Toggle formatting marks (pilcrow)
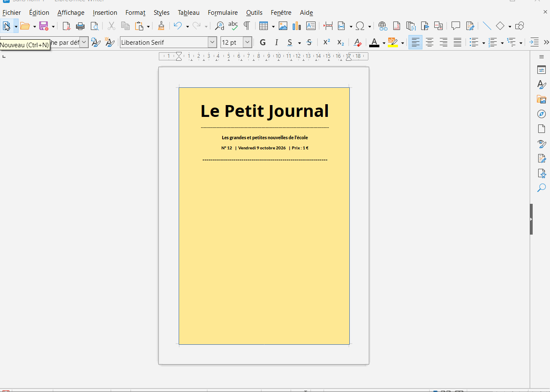 coord(247,26)
